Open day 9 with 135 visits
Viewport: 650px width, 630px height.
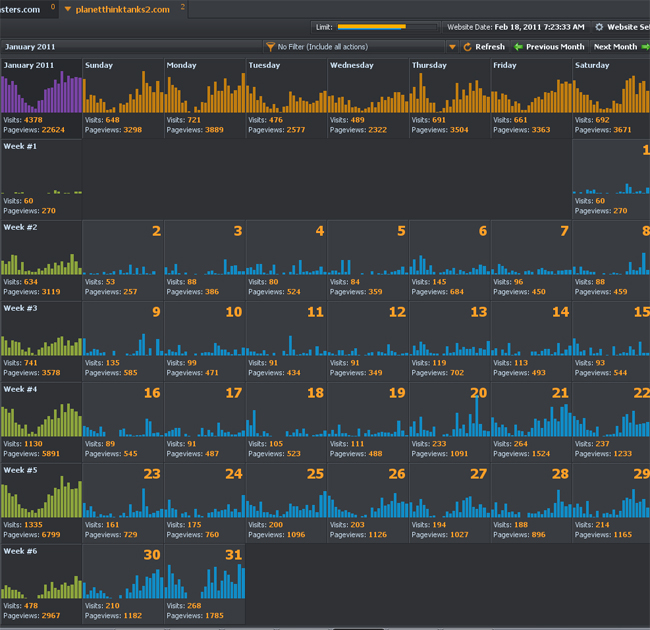click(x=123, y=341)
